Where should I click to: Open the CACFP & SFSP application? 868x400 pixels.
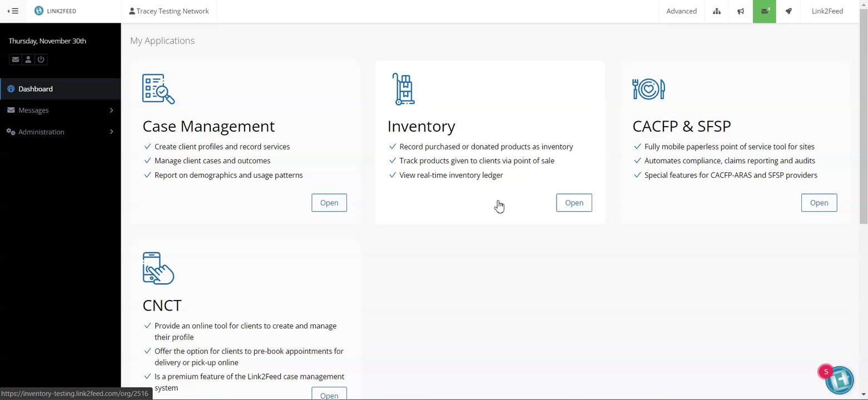click(819, 203)
